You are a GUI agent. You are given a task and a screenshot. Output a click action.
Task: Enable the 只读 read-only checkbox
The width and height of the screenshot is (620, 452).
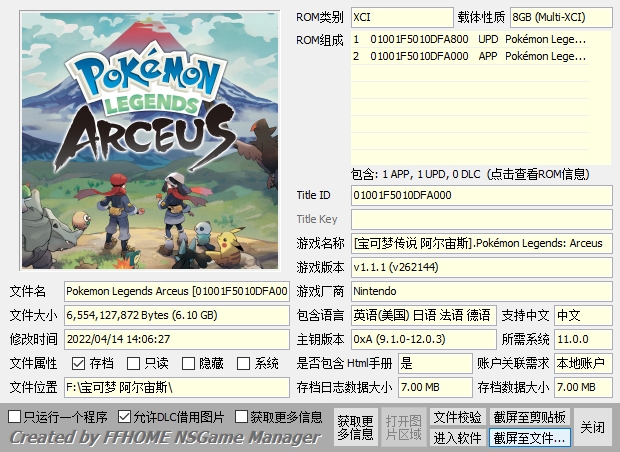tap(135, 363)
